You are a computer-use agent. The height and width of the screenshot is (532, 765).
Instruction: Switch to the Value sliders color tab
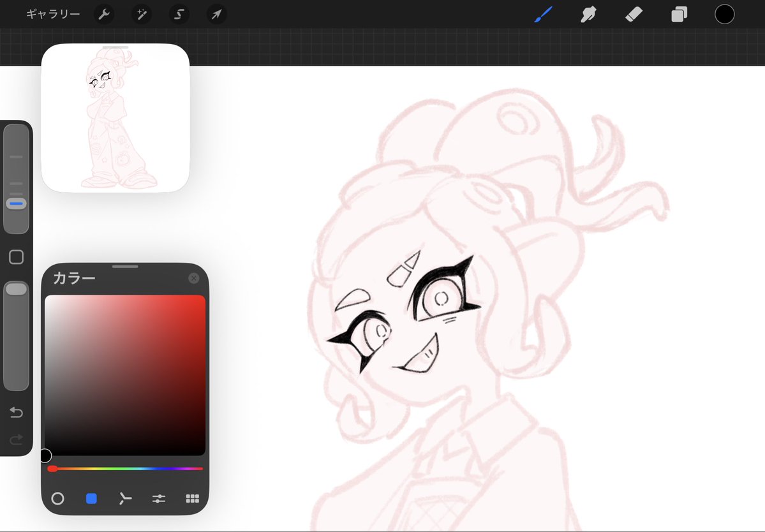(x=159, y=498)
